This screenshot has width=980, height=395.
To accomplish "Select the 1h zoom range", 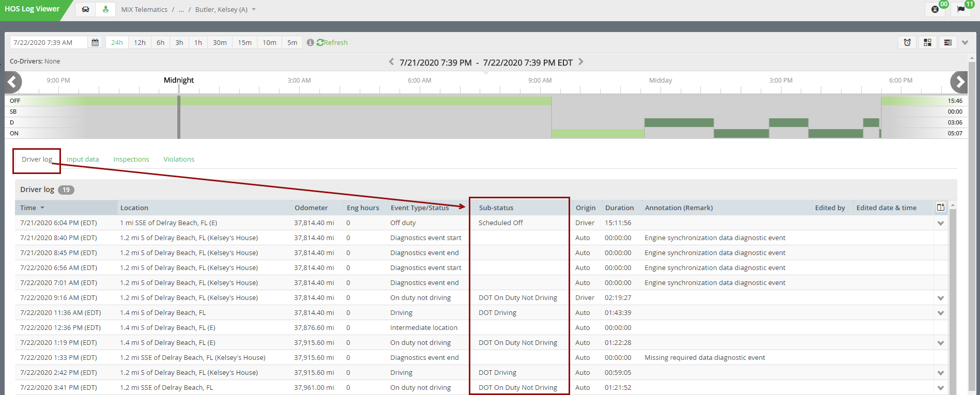I will [x=198, y=42].
